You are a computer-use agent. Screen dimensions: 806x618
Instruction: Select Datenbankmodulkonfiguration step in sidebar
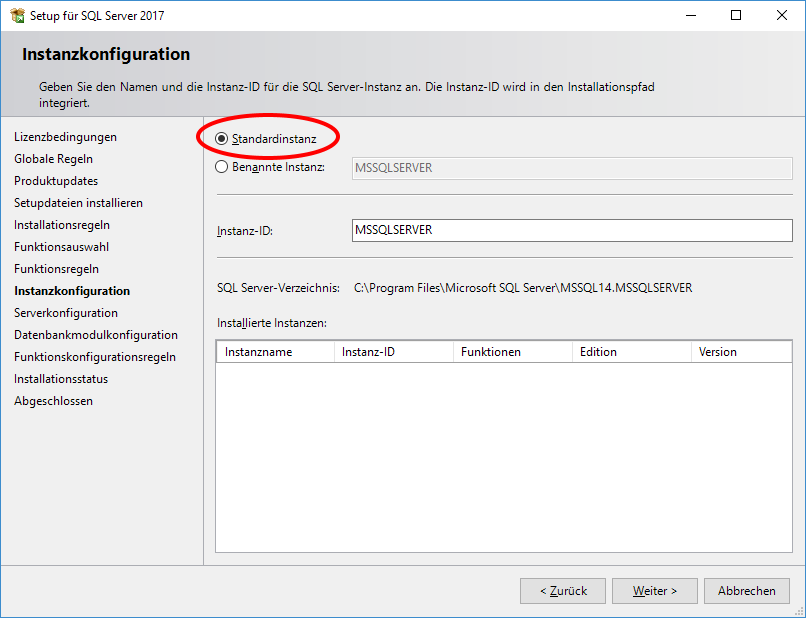96,335
